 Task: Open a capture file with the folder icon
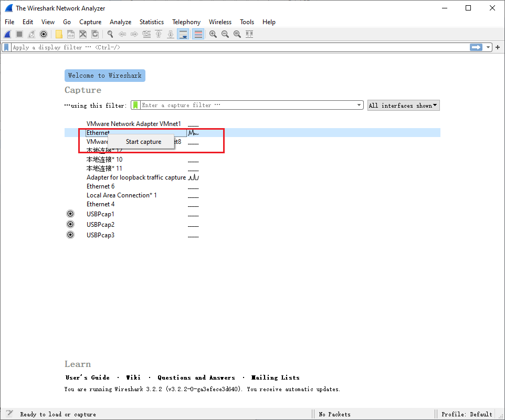click(x=59, y=34)
